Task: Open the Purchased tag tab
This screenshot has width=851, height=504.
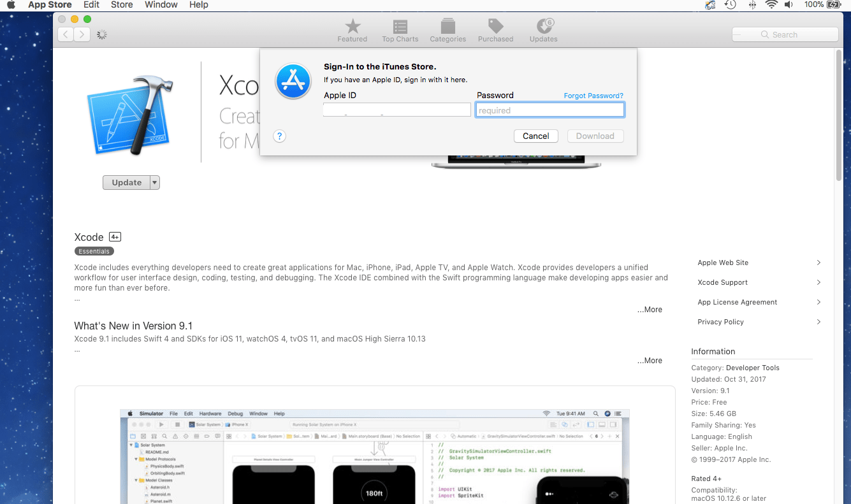Action: [x=496, y=30]
